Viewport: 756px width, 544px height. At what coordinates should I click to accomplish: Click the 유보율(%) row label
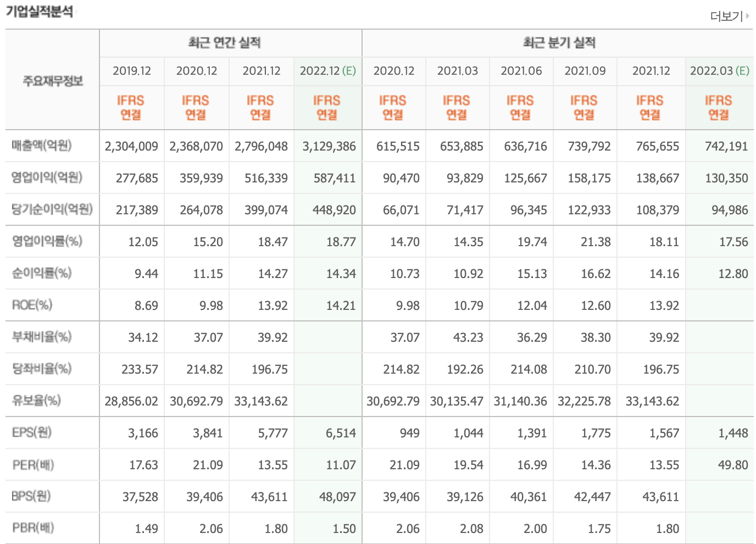point(36,400)
